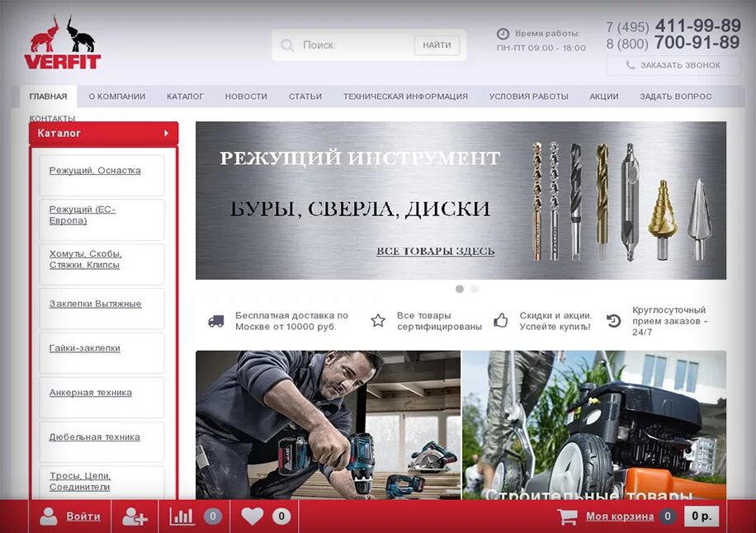Image resolution: width=756 pixels, height=533 pixels.
Task: Open category Режущий (ЕС-Европа)
Action: [x=83, y=215]
